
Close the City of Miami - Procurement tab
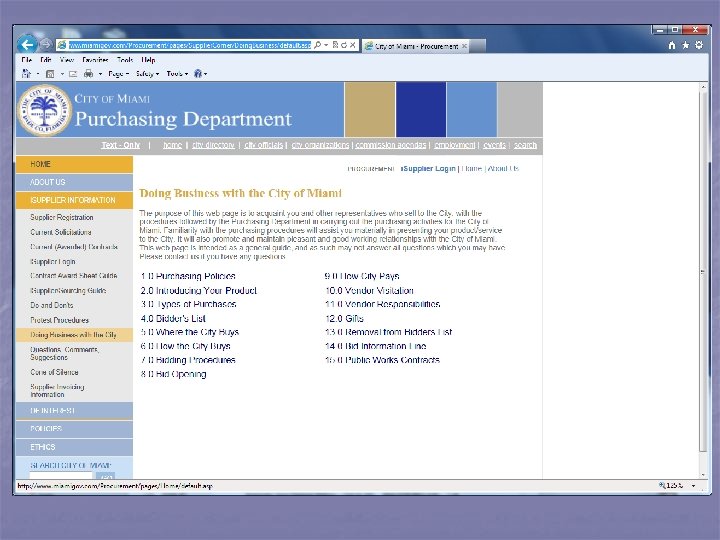click(465, 46)
